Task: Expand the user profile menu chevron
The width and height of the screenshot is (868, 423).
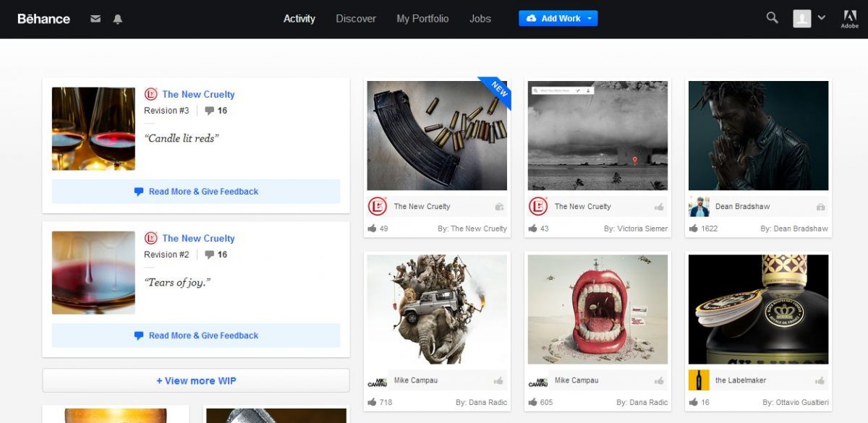Action: point(821,18)
